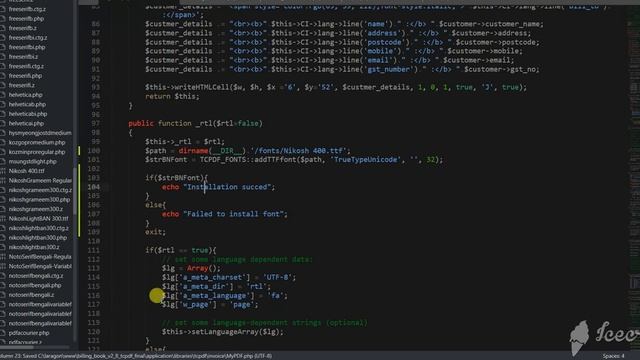Click the _rtl function name on line 97

point(204,123)
